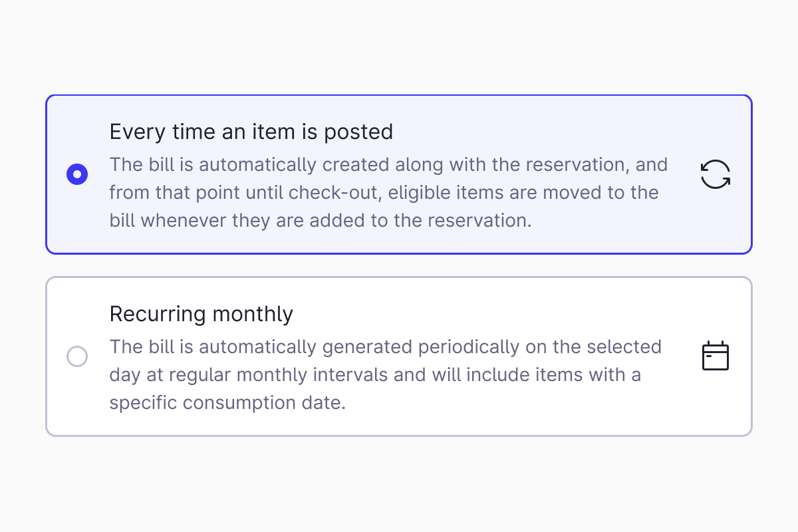Select the empty Recurring monthly radio button
This screenshot has height=532, width=798.
coord(77,356)
